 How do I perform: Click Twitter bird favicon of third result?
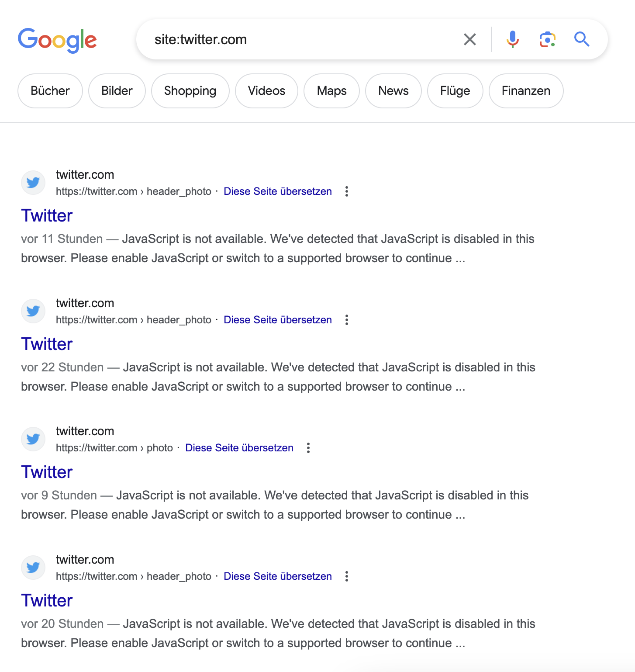click(33, 439)
